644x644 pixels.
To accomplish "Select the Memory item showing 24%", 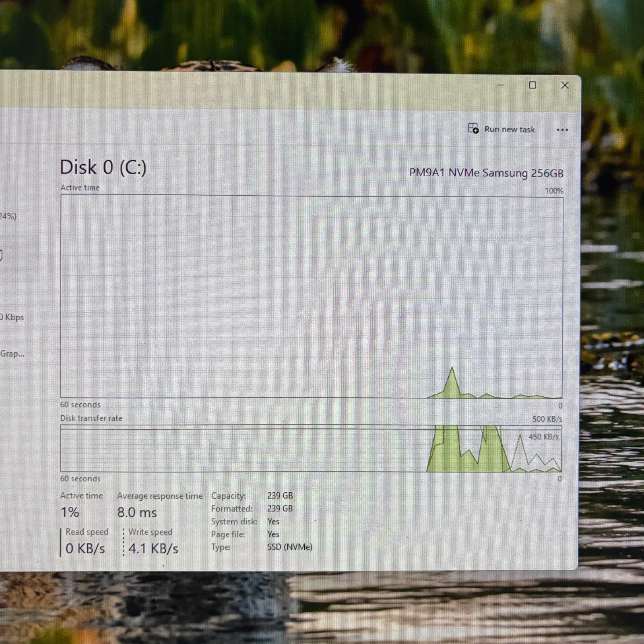I will pyautogui.click(x=8, y=216).
